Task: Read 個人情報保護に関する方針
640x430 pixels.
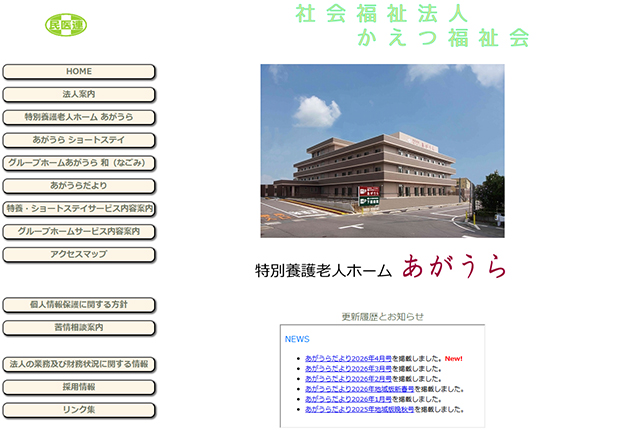Action: point(79,305)
